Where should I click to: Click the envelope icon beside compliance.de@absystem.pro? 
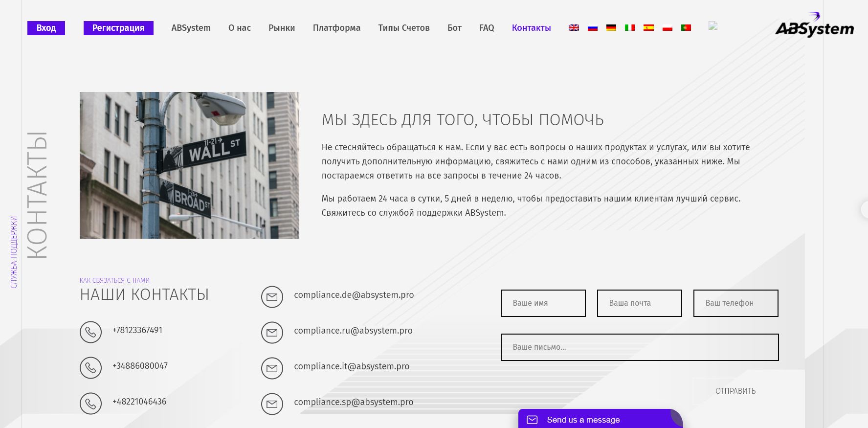272,297
